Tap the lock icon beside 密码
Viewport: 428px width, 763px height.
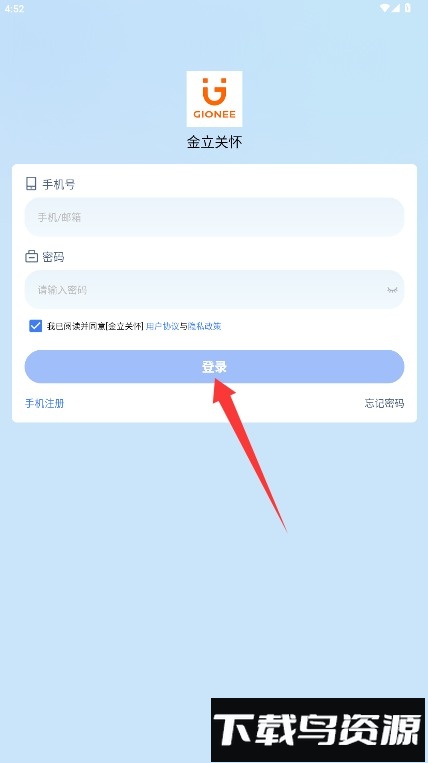(31, 256)
